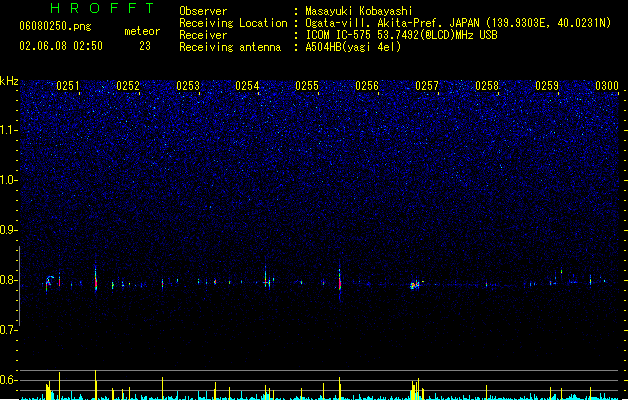
Task: Click the curved echo trace before 0251
Action: pos(49,281)
